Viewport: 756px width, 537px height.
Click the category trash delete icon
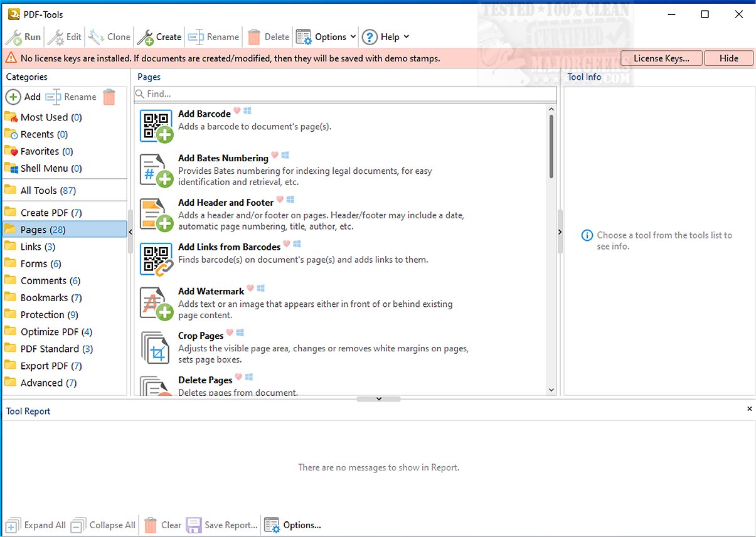coord(109,97)
